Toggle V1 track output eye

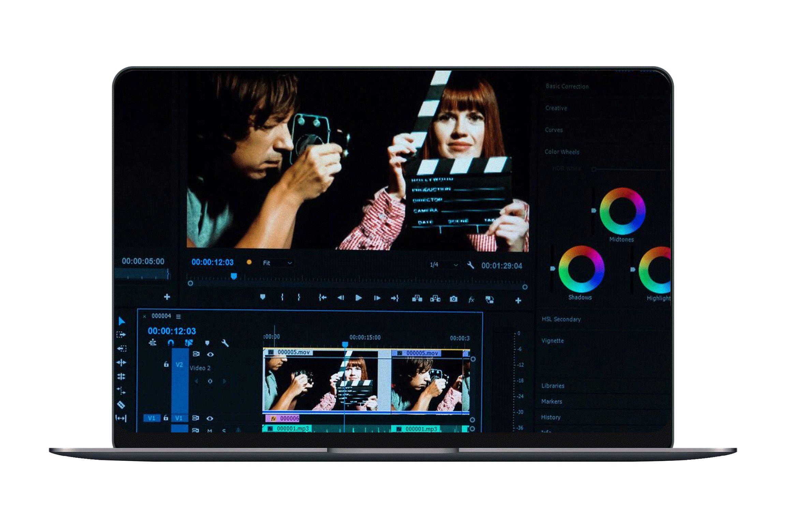click(210, 418)
